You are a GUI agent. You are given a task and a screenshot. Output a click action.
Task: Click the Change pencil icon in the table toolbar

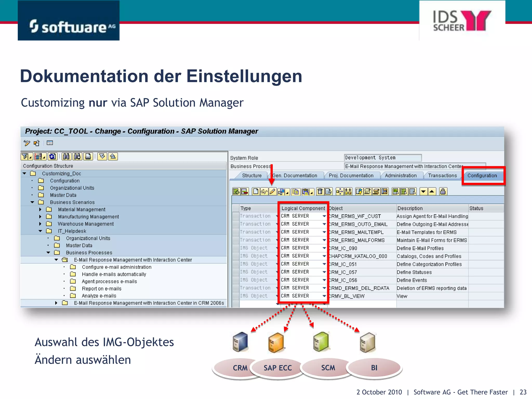(272, 192)
